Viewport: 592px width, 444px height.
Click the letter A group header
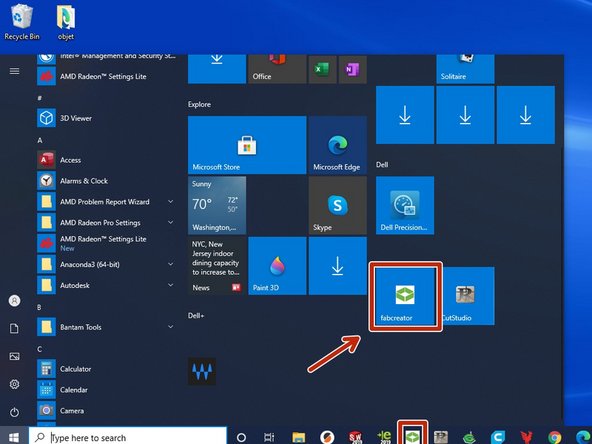(40, 140)
